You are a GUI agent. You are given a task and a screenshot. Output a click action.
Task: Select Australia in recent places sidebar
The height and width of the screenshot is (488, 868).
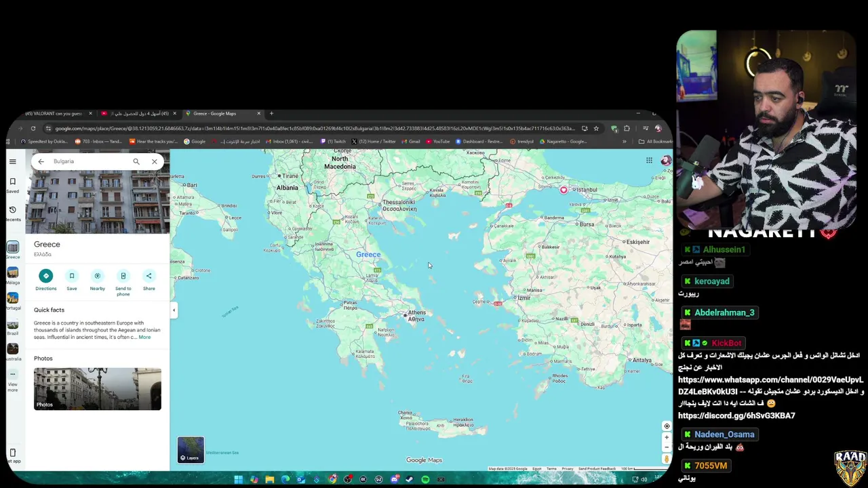tap(13, 352)
